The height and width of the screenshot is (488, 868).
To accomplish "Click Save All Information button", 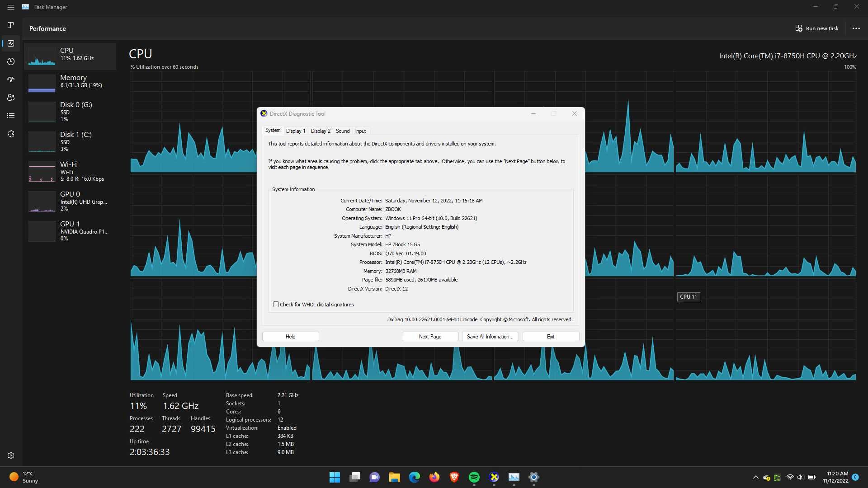I will point(490,337).
